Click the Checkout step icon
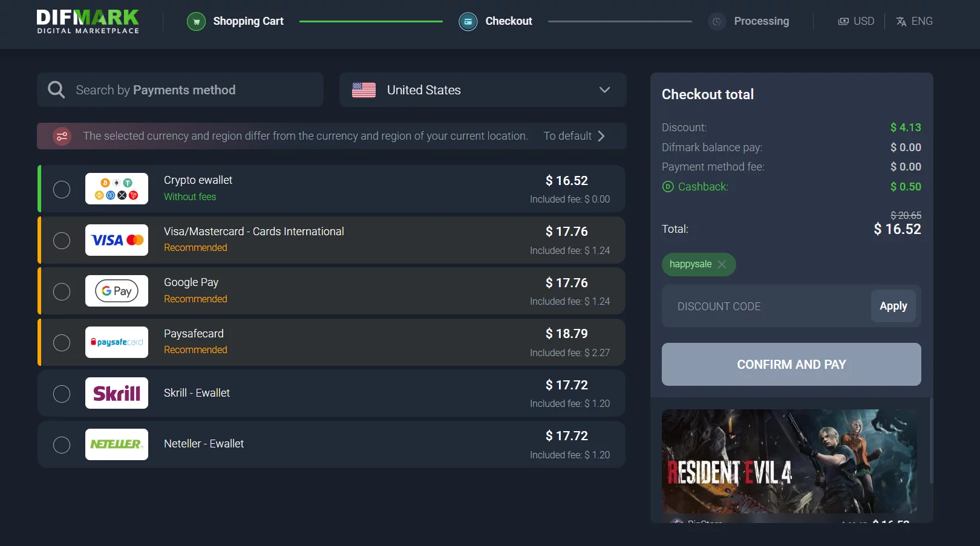This screenshot has width=980, height=546. click(468, 22)
